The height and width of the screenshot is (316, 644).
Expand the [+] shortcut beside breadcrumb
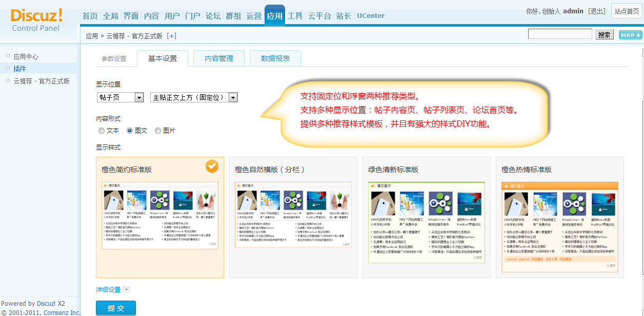coord(171,36)
